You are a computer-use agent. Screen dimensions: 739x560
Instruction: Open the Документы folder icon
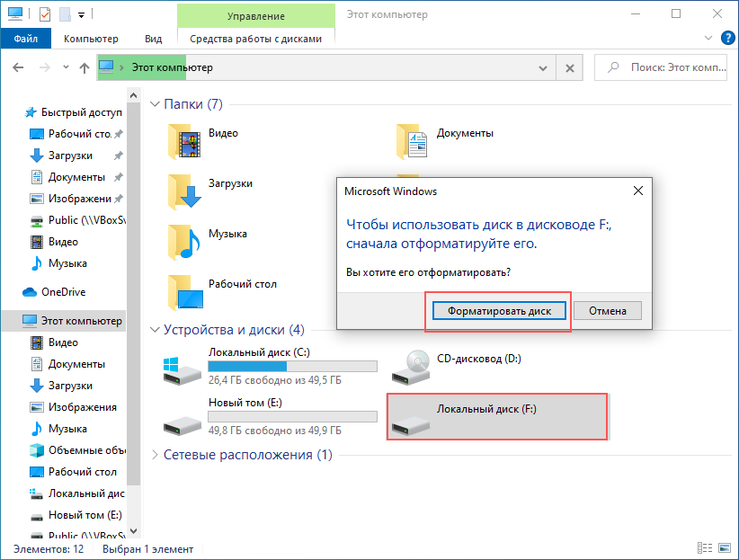pyautogui.click(x=414, y=140)
